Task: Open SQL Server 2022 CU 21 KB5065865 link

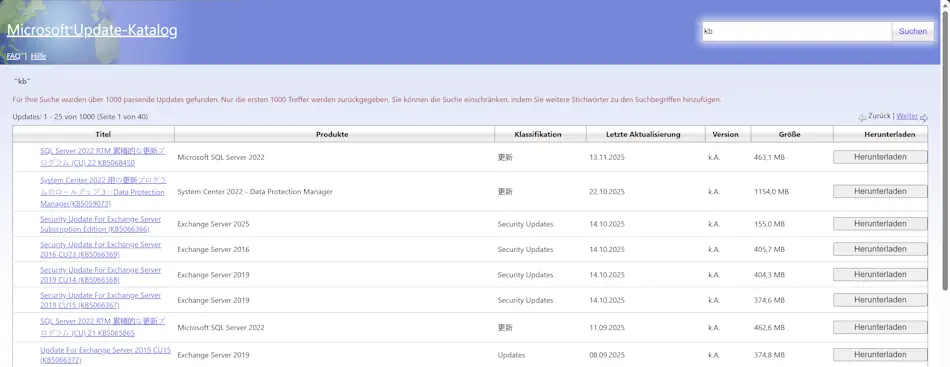Action: [102, 328]
